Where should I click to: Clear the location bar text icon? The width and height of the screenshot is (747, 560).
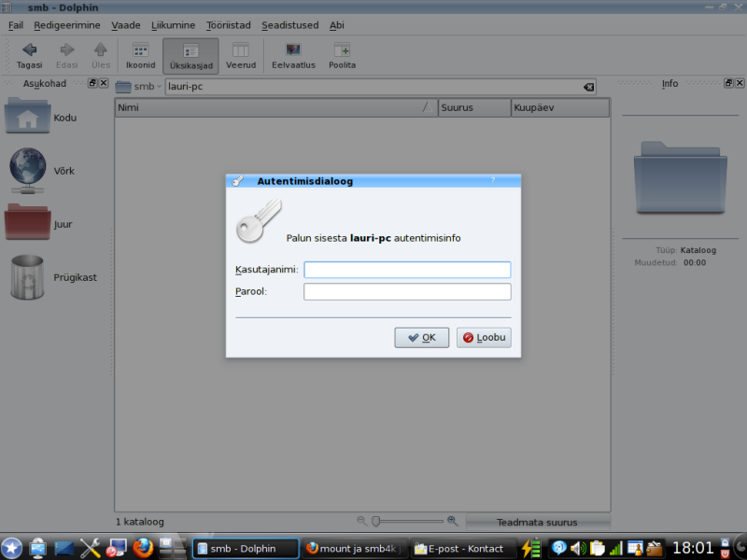click(x=588, y=87)
